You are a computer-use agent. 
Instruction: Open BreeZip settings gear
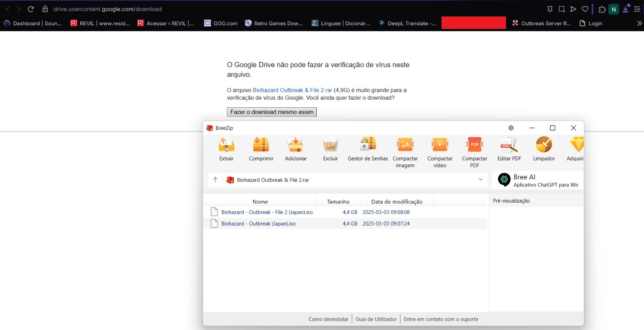click(x=511, y=128)
